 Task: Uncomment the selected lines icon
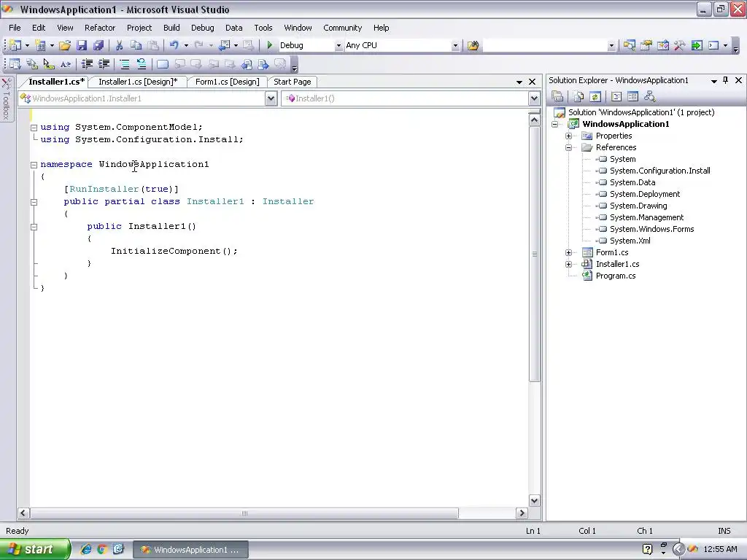click(x=141, y=64)
